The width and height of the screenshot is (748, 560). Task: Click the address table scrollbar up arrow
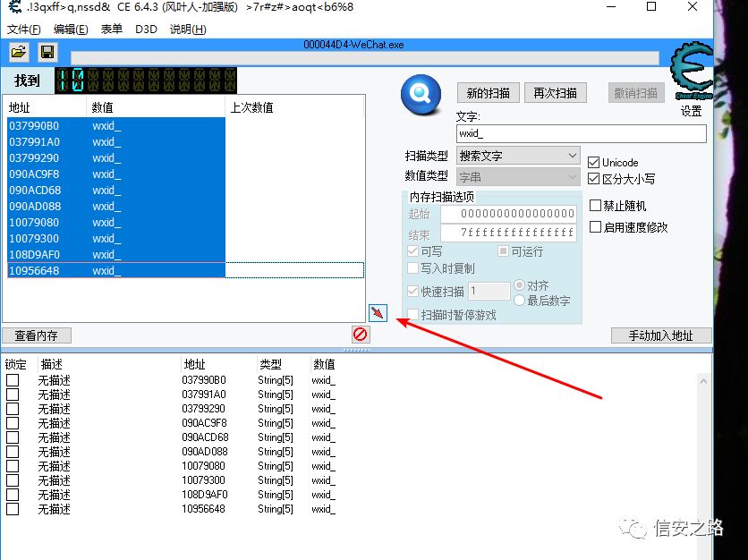(x=703, y=381)
